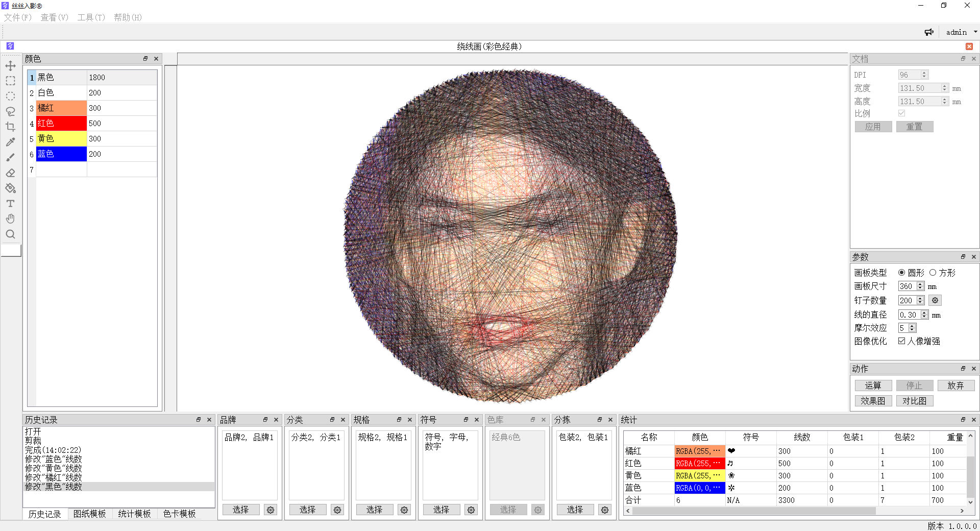The width and height of the screenshot is (980, 531).
Task: Select the Crop tool
Action: tap(11, 127)
